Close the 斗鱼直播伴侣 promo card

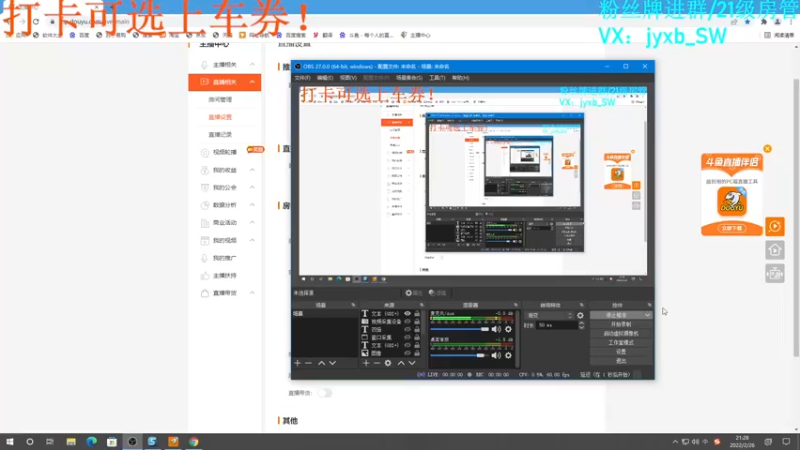767,149
